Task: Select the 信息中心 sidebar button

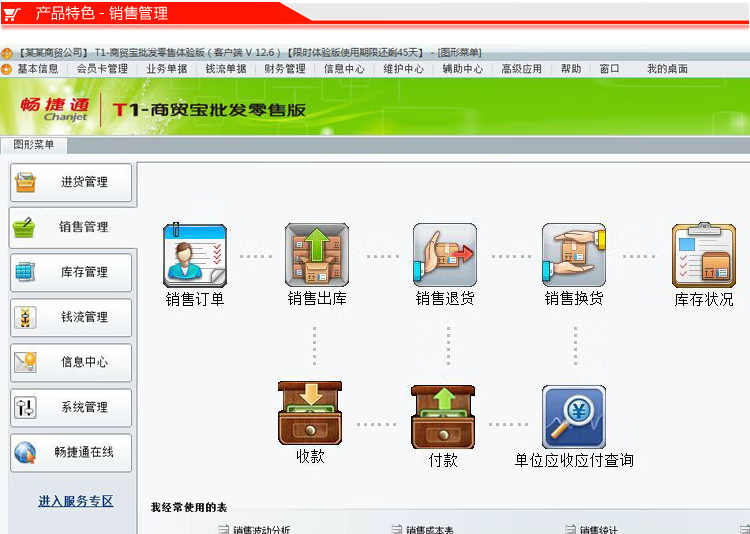Action: pos(71,362)
